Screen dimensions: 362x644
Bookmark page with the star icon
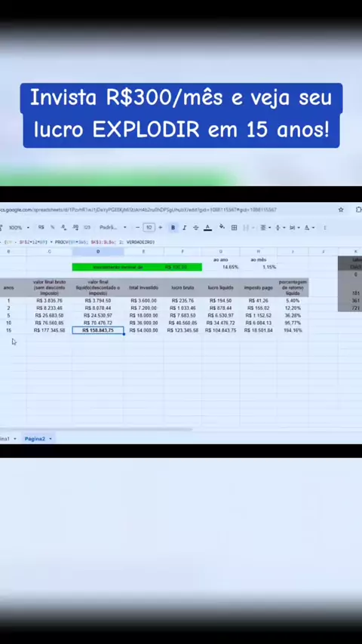341,210
